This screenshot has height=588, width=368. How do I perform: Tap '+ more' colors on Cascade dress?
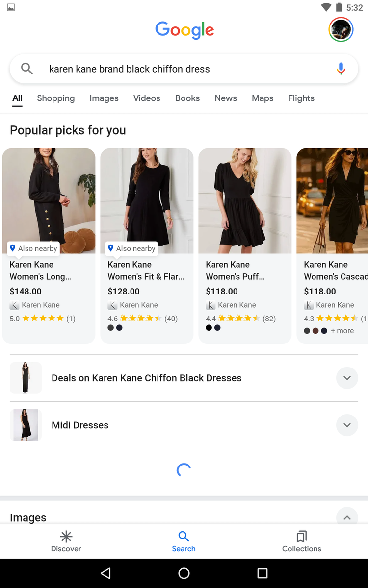[342, 331]
